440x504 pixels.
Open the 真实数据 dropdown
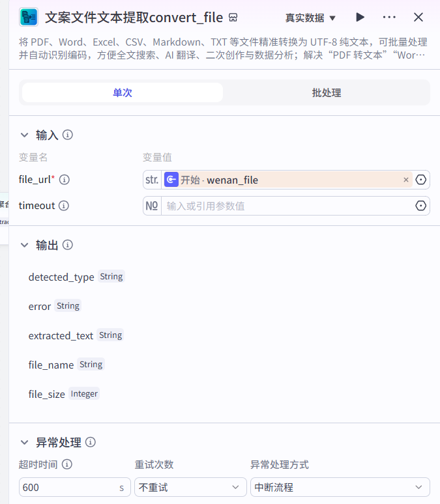[x=311, y=18]
